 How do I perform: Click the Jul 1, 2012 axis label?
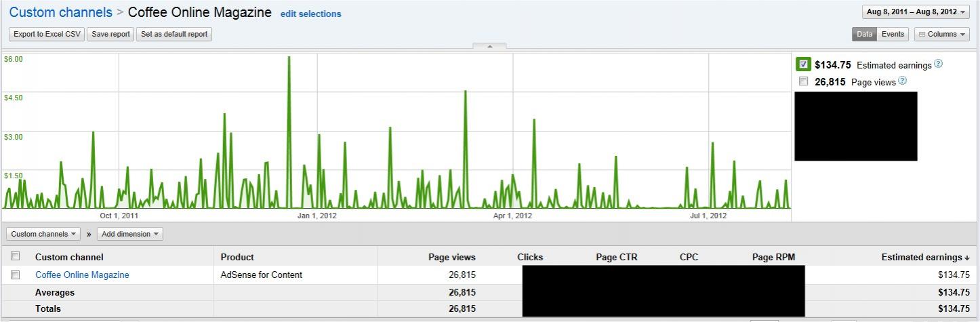708,216
